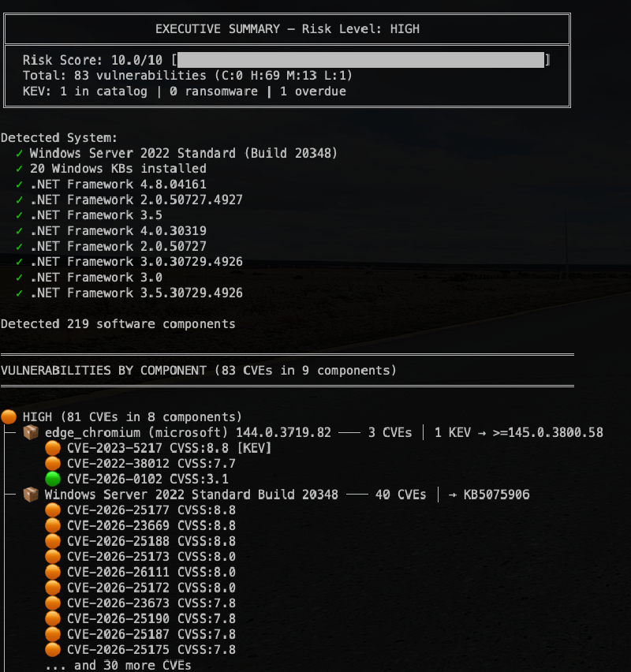Image resolution: width=631 pixels, height=672 pixels.
Task: Click the .NET Framework 2.0.50727.4927 text
Action: pos(136,200)
